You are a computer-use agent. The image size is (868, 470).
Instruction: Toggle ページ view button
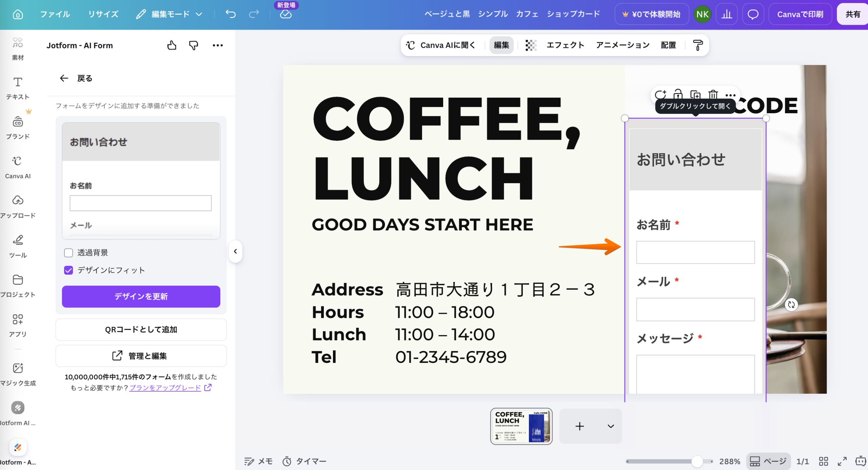point(768,461)
